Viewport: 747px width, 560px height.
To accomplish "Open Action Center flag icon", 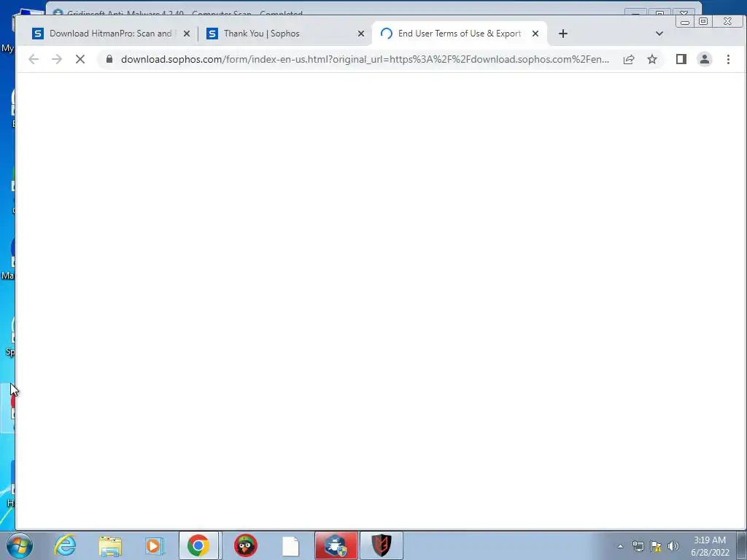I will (x=656, y=546).
